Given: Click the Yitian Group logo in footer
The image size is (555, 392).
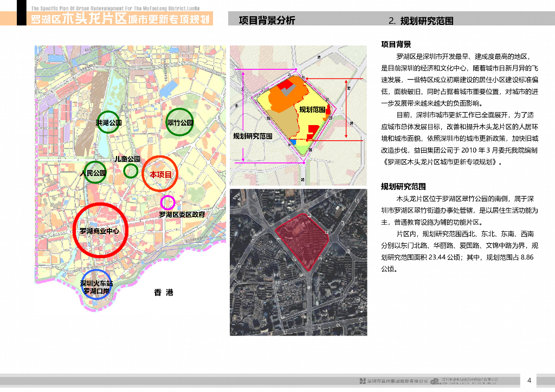Looking at the screenshot, I should 363,381.
